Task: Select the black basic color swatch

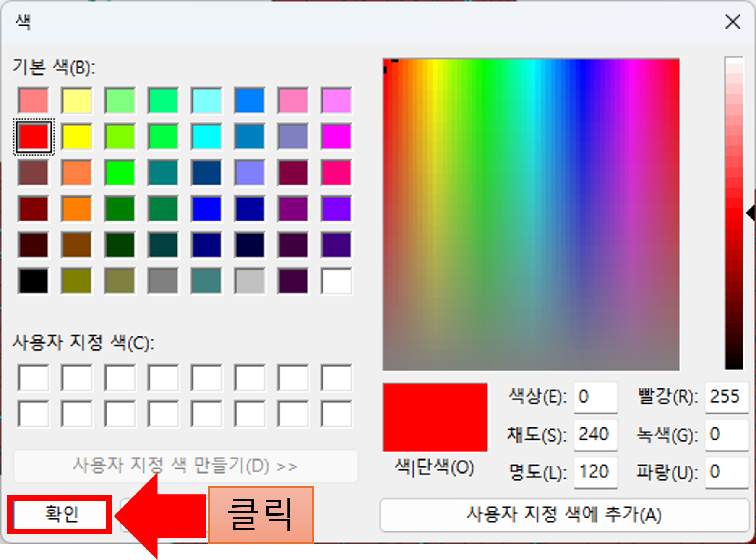Action: [34, 281]
